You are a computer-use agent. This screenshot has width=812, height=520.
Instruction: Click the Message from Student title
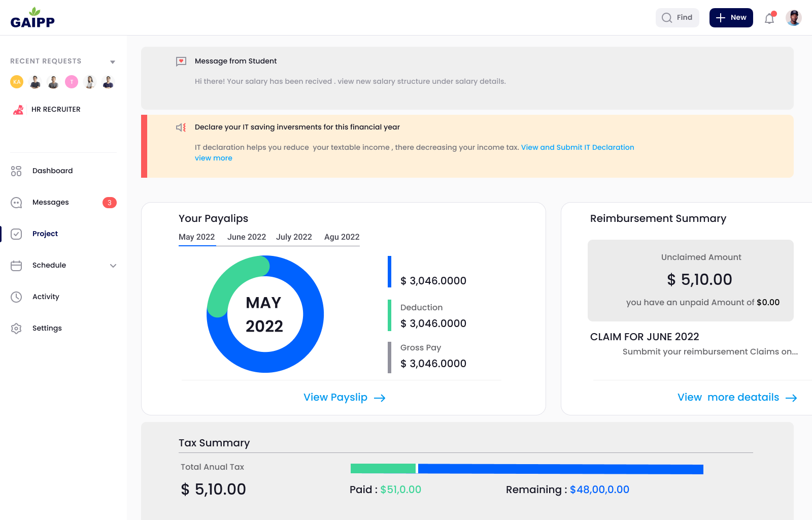tap(236, 61)
